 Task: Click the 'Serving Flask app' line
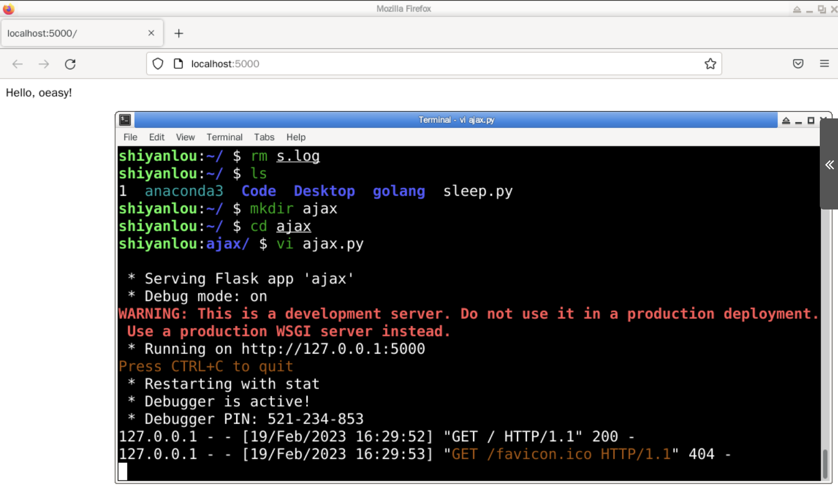click(x=241, y=279)
